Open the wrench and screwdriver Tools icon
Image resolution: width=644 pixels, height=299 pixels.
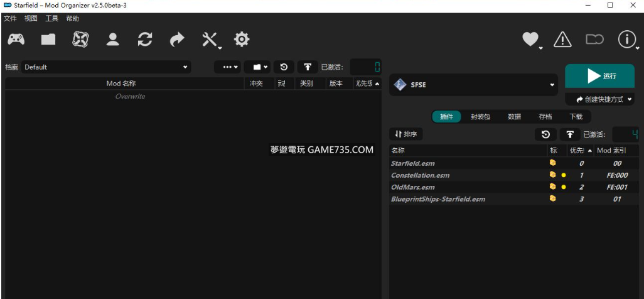[210, 40]
